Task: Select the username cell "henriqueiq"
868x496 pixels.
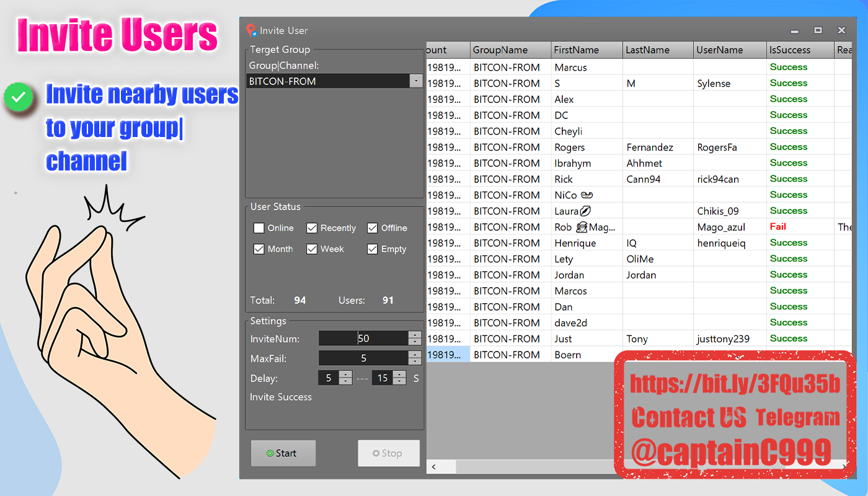Action: [730, 244]
